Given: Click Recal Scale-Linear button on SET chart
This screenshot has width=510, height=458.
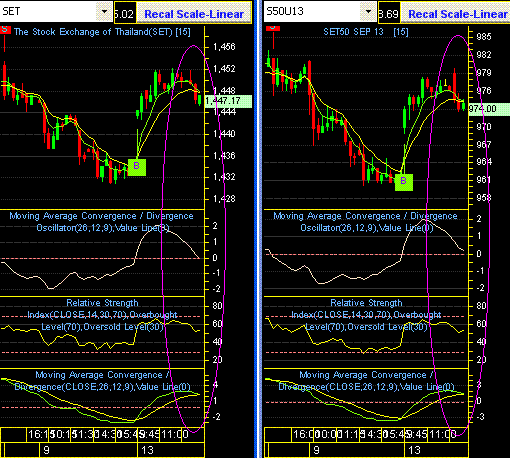Looking at the screenshot, I should pos(194,14).
